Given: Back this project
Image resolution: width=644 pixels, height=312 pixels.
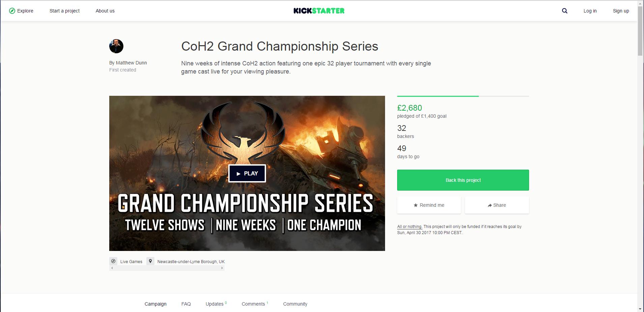Looking at the screenshot, I should click(x=463, y=180).
